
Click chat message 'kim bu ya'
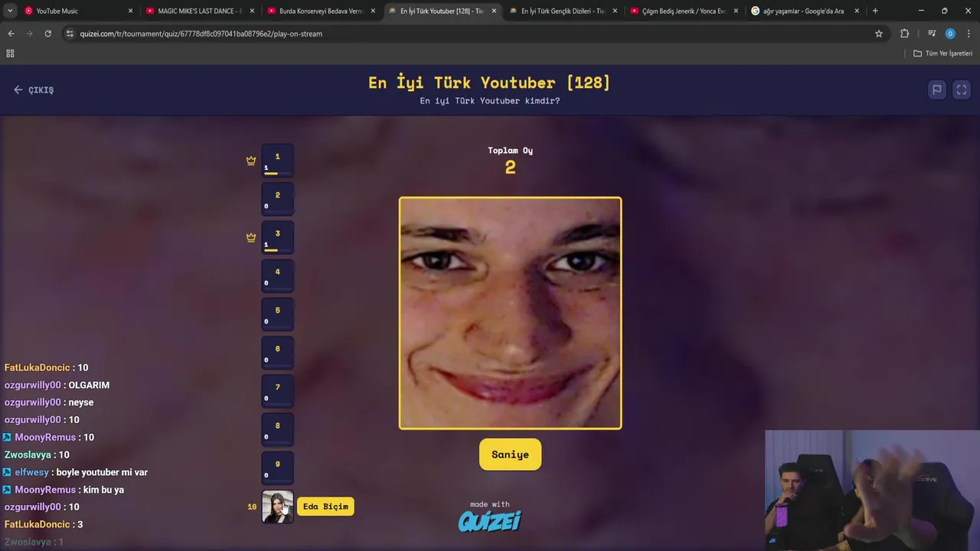[x=103, y=490]
